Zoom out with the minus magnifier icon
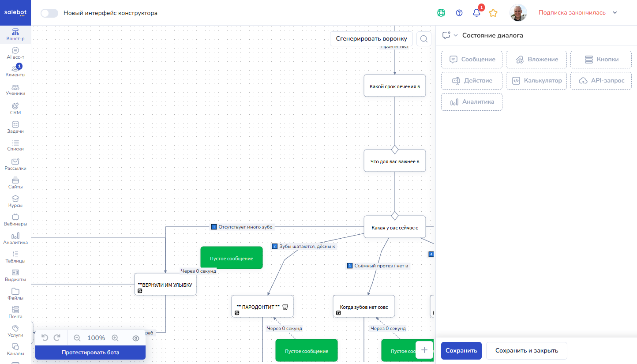The height and width of the screenshot is (364, 637). [77, 338]
